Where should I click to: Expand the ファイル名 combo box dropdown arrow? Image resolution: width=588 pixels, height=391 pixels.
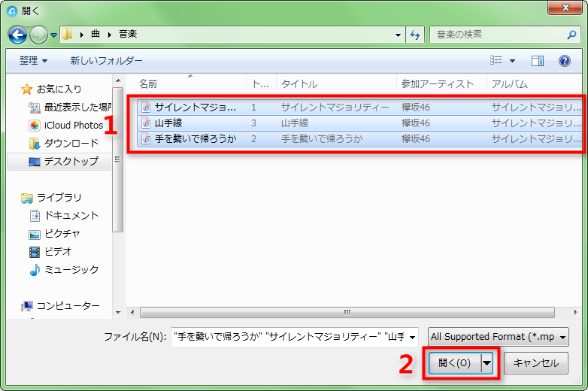(413, 337)
